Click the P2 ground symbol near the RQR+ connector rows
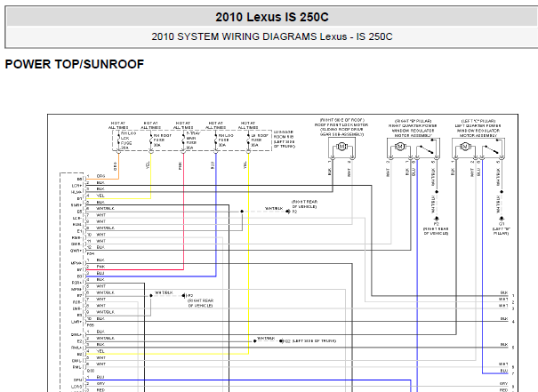The height and width of the screenshot is (392, 538). tap(183, 296)
